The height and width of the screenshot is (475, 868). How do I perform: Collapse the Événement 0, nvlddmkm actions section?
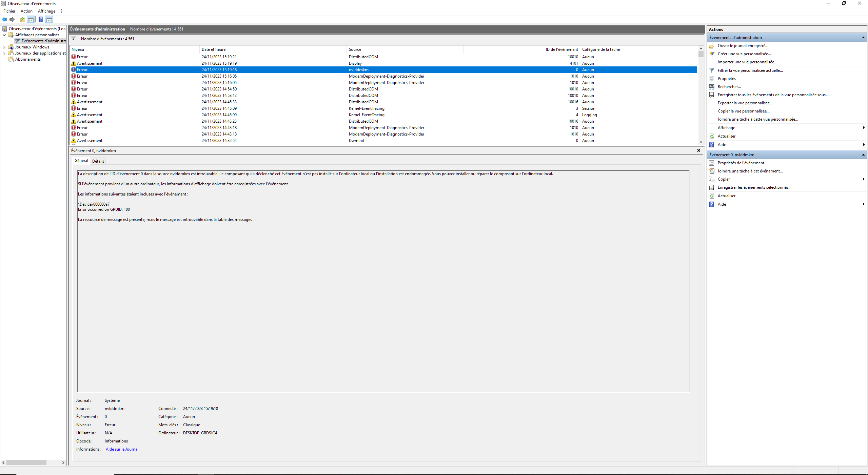point(863,155)
